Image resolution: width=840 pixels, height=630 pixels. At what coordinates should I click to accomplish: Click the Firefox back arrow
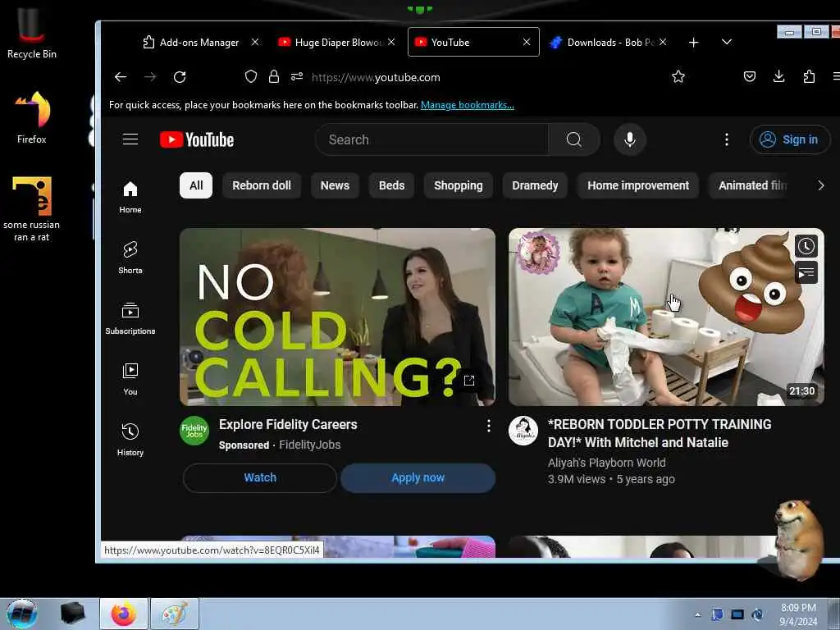pyautogui.click(x=121, y=77)
